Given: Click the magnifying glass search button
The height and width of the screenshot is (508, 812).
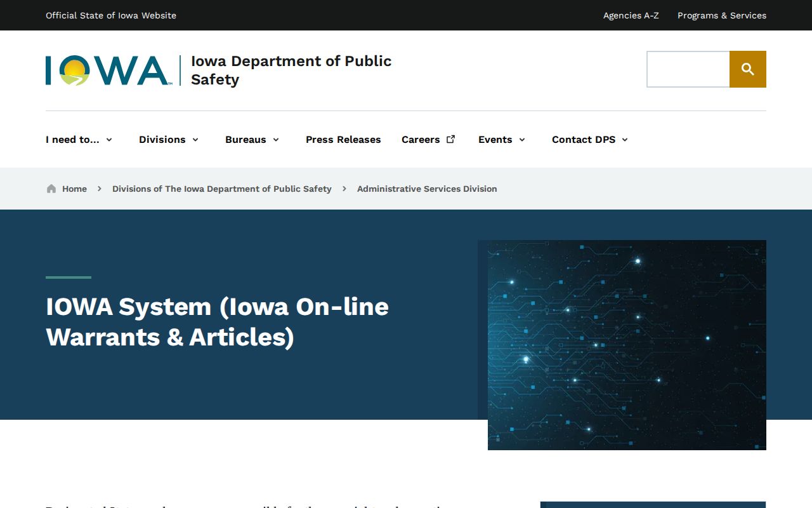Looking at the screenshot, I should pyautogui.click(x=748, y=69).
